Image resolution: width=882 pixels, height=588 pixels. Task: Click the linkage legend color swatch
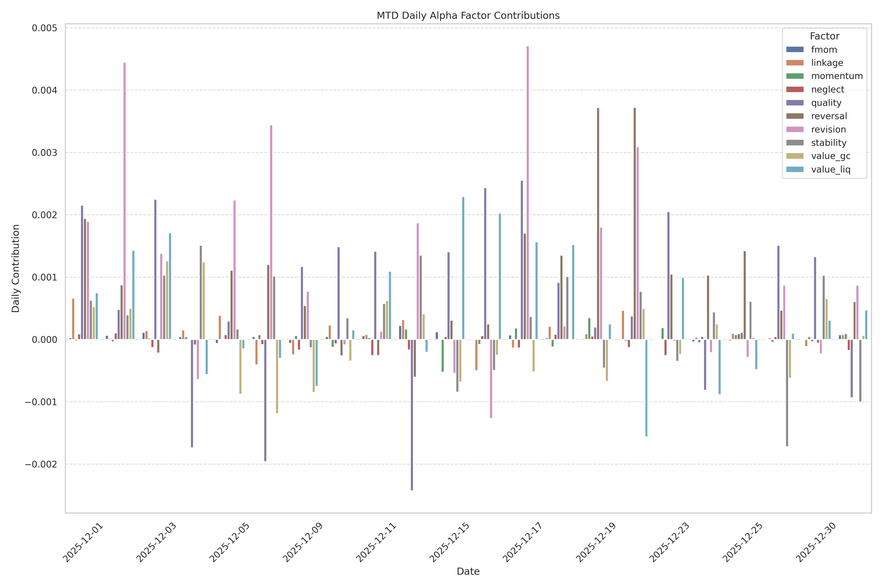(x=795, y=63)
